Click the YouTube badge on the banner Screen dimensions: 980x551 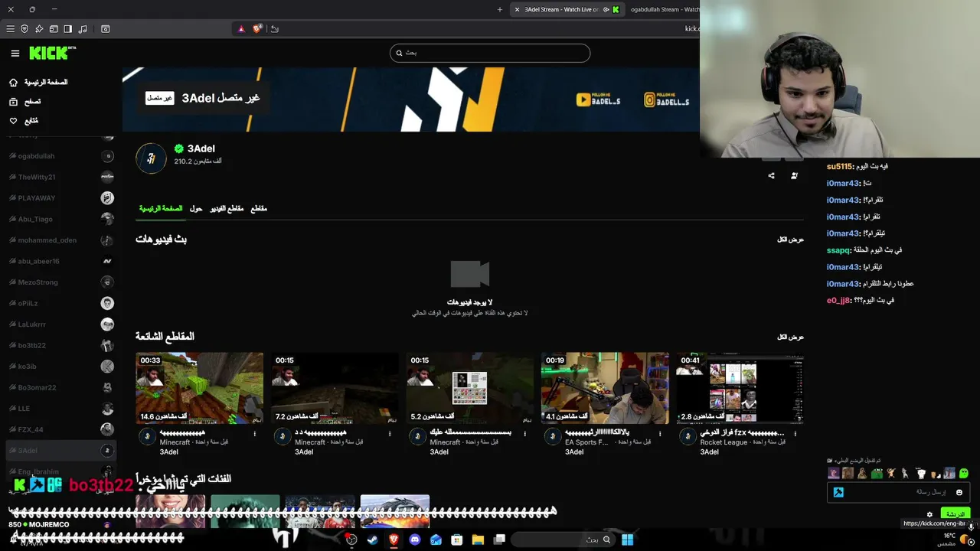[598, 99]
